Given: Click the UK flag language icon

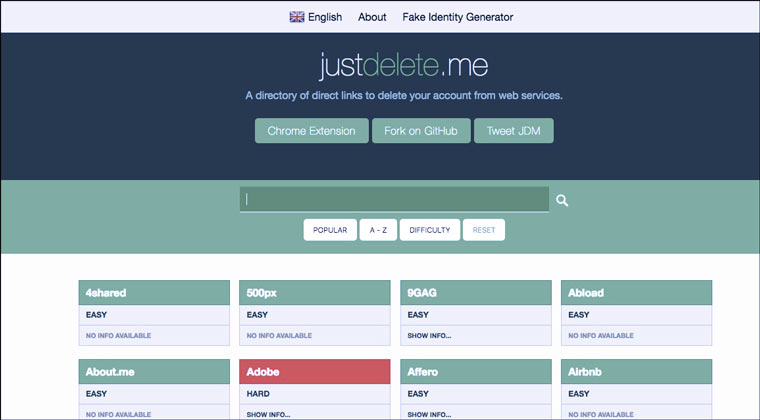Looking at the screenshot, I should click(297, 17).
